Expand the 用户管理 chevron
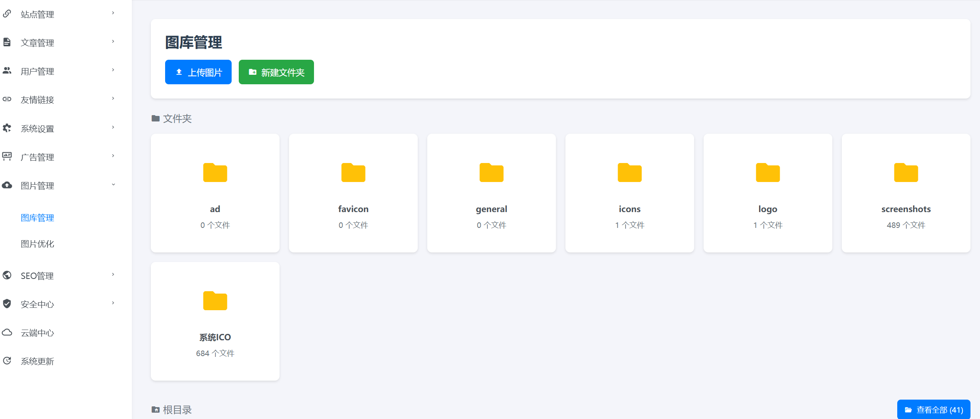The height and width of the screenshot is (419, 980). tap(113, 70)
